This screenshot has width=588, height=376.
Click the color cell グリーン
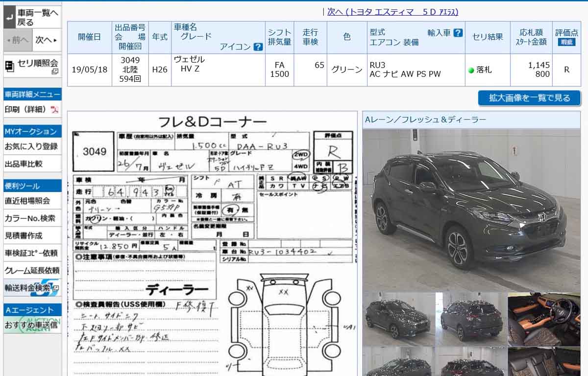coord(347,70)
